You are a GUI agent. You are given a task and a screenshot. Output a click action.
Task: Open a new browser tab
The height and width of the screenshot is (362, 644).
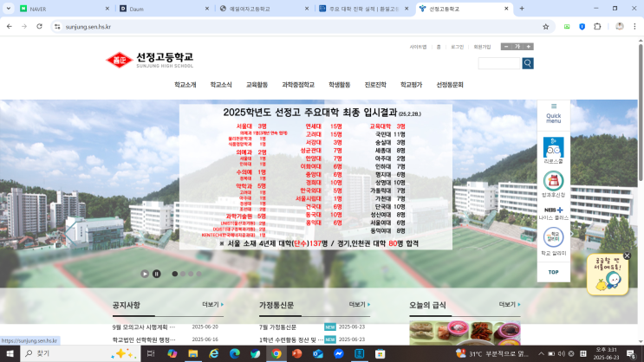click(x=522, y=8)
